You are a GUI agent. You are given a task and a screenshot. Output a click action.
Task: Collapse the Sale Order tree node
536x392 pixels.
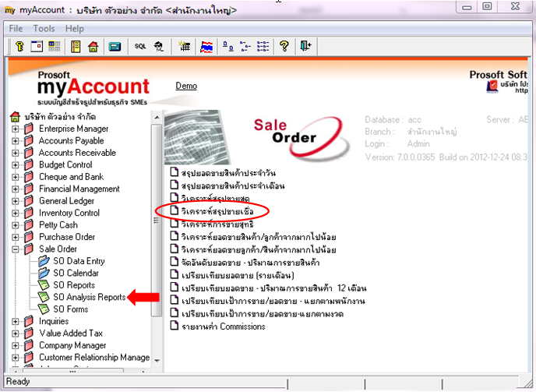tap(15, 249)
